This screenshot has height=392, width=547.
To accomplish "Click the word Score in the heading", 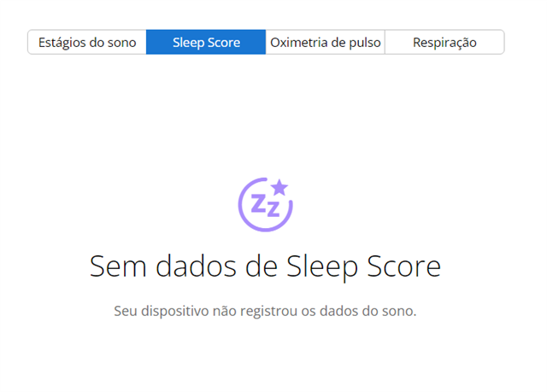I will point(404,266).
